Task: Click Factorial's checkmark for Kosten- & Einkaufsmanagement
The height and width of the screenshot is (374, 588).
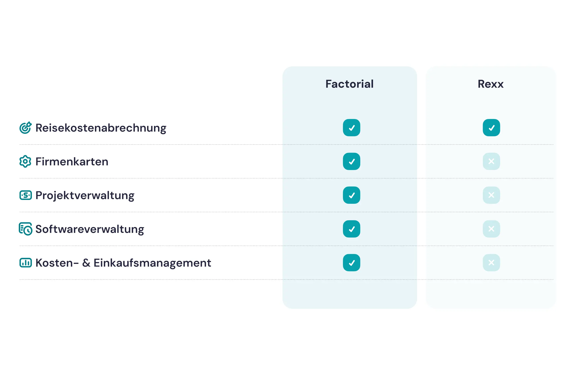Action: pos(351,263)
